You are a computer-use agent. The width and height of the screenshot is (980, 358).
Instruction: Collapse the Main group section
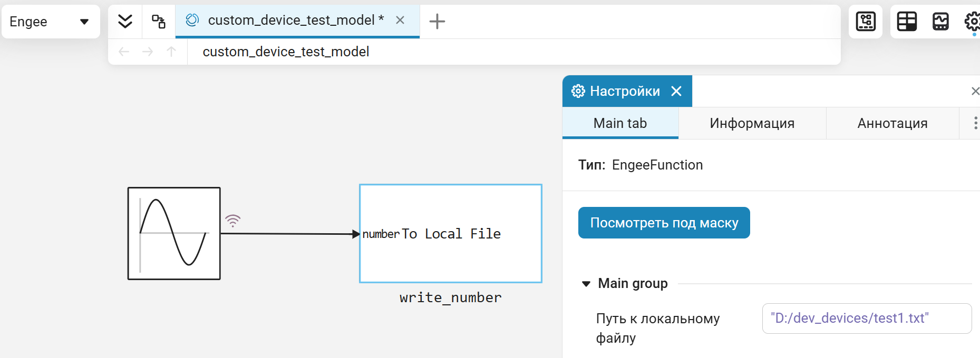pos(586,284)
